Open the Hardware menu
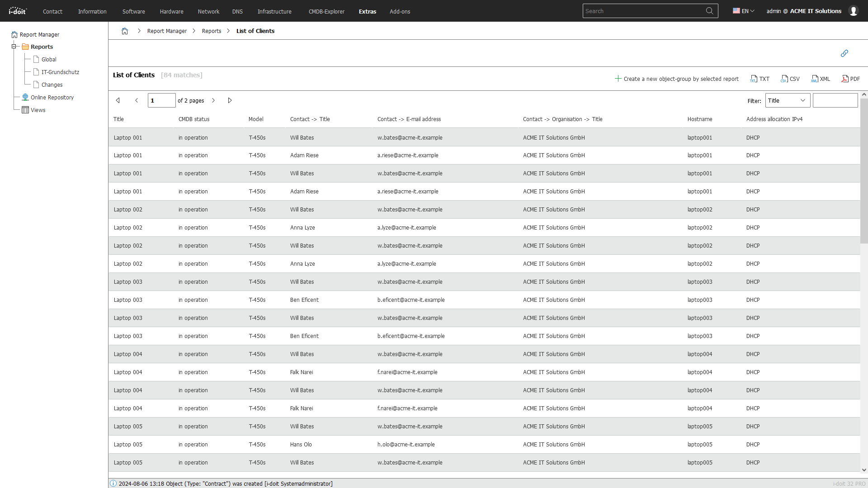868x488 pixels. coord(171,11)
